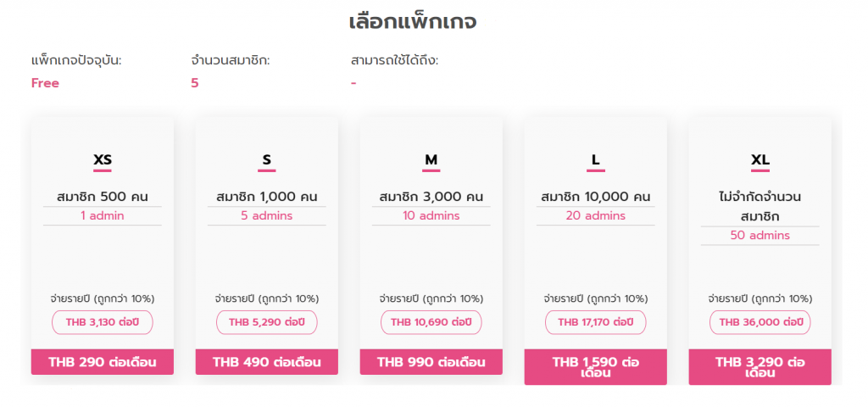
Task: Click the XL package title
Action: point(760,160)
